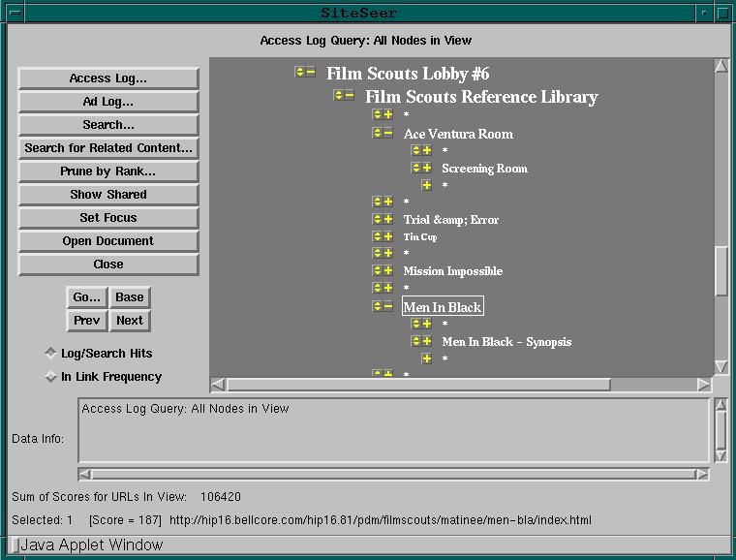The image size is (736, 560).
Task: Select the Trial & Error tree item
Action: (x=451, y=219)
